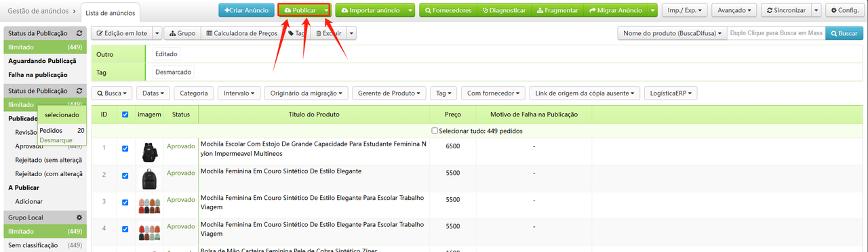
Task: Click the Desmarcado tag filter
Action: click(x=173, y=72)
